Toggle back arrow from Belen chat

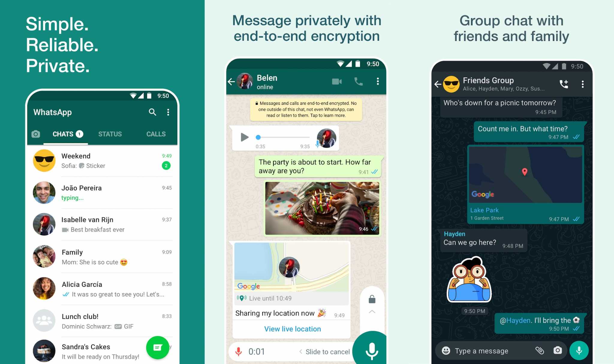(231, 82)
